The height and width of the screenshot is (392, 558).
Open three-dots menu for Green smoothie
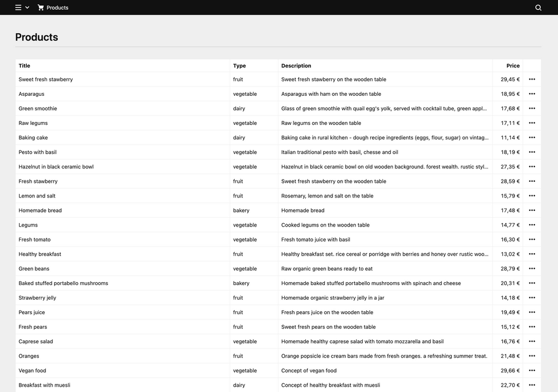tap(532, 109)
